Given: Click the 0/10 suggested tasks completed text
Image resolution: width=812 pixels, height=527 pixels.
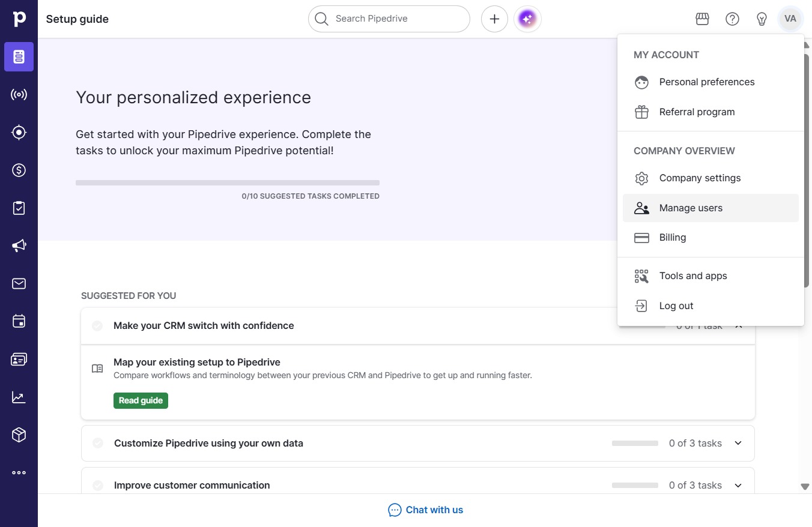Looking at the screenshot, I should [x=311, y=196].
